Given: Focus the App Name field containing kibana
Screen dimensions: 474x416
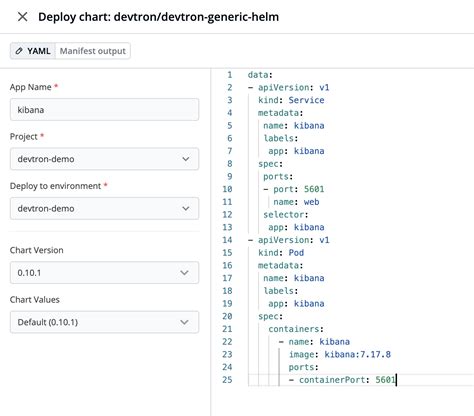Looking at the screenshot, I should click(104, 110).
